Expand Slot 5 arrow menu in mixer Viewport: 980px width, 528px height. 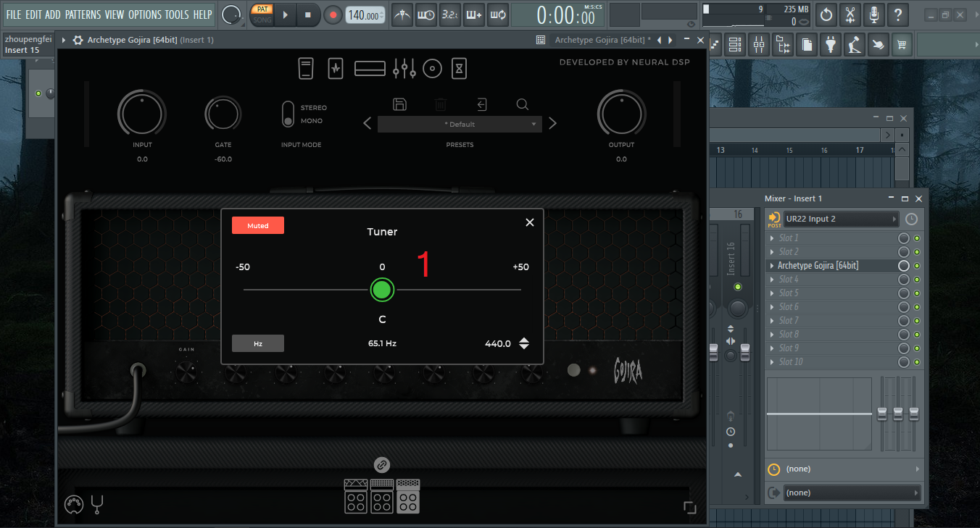coord(772,293)
